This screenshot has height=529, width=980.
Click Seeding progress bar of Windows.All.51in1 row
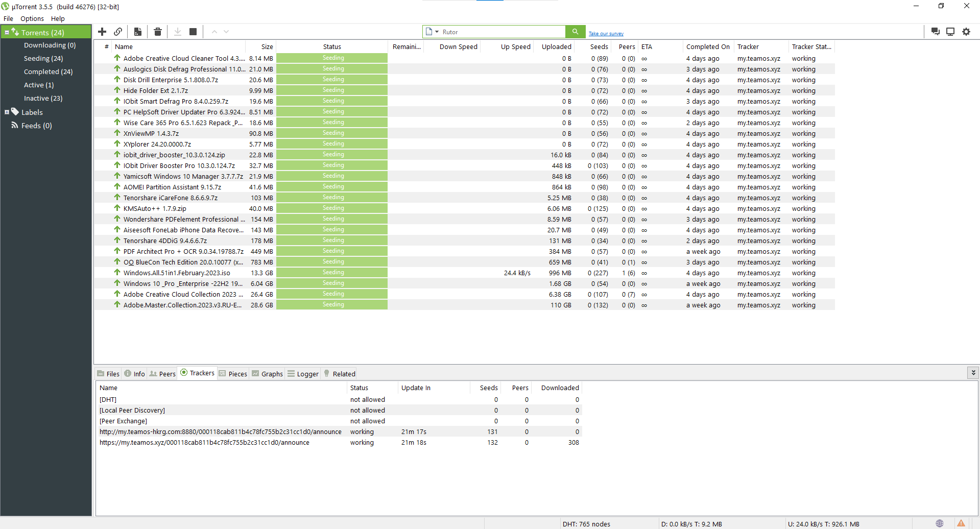click(x=332, y=273)
